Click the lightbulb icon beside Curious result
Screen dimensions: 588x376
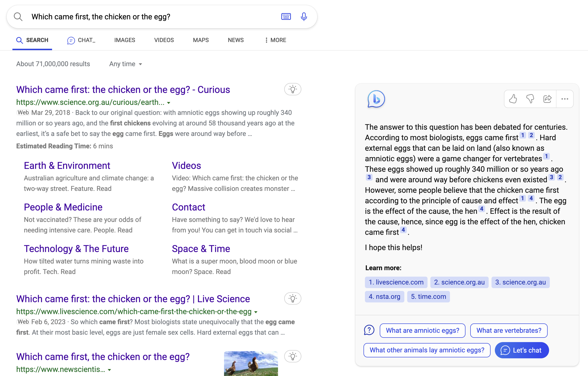(293, 89)
